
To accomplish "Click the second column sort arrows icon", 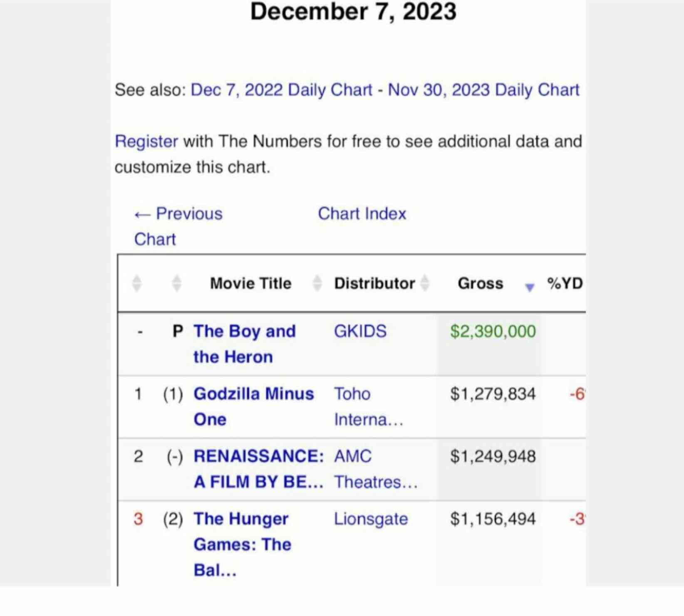I will coord(176,283).
